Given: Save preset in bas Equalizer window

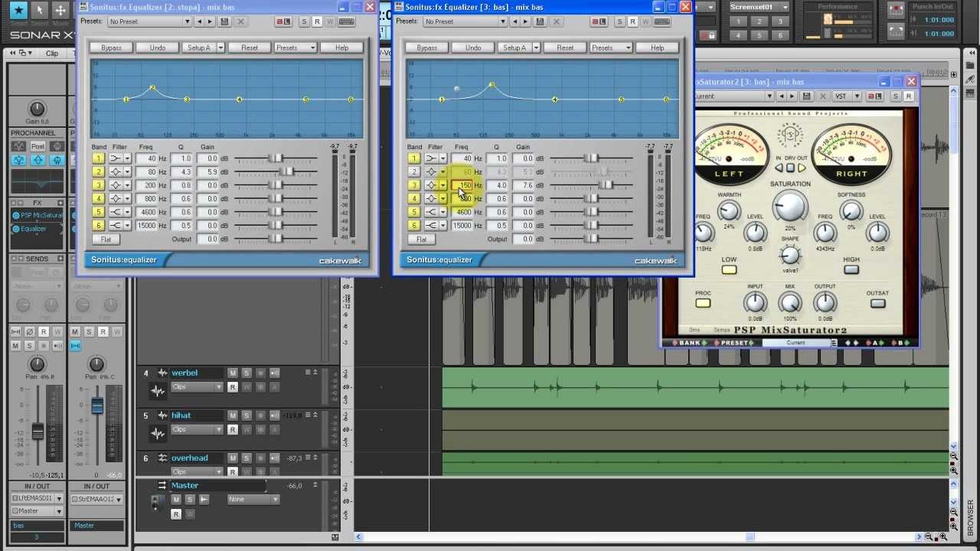Looking at the screenshot, I should [540, 21].
